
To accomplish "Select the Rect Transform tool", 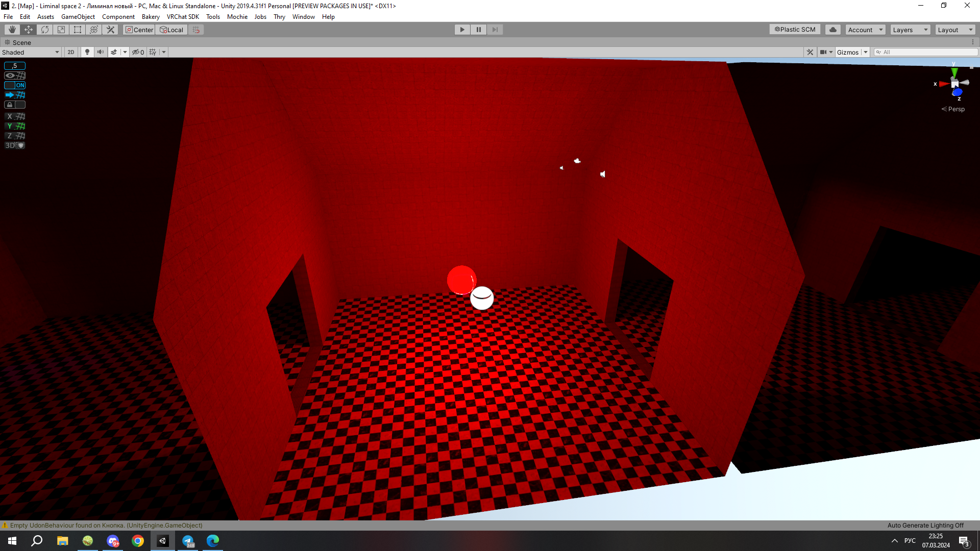I will point(78,30).
